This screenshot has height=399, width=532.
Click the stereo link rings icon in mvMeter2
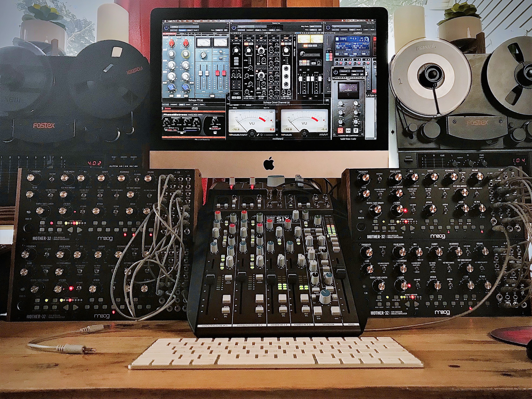(x=271, y=112)
